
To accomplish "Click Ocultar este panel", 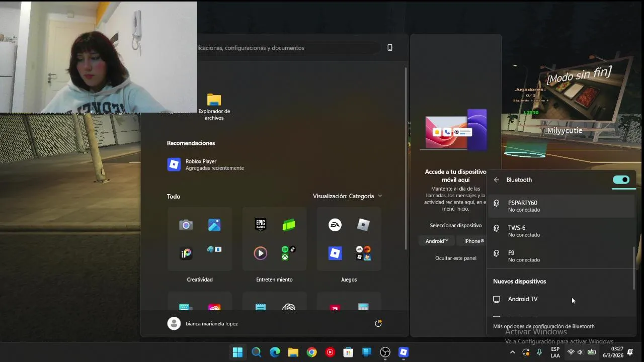I will 456,258.
